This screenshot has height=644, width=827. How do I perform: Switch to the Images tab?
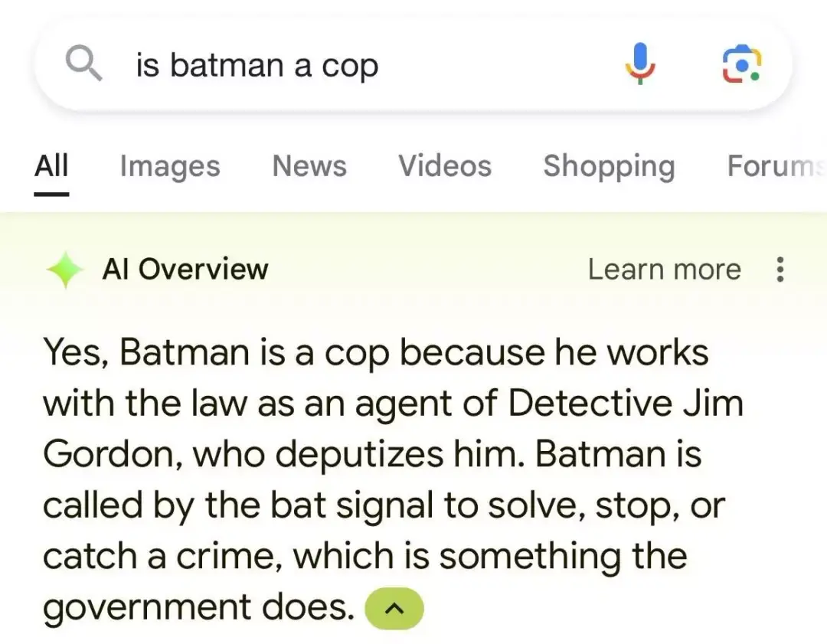[x=170, y=167]
